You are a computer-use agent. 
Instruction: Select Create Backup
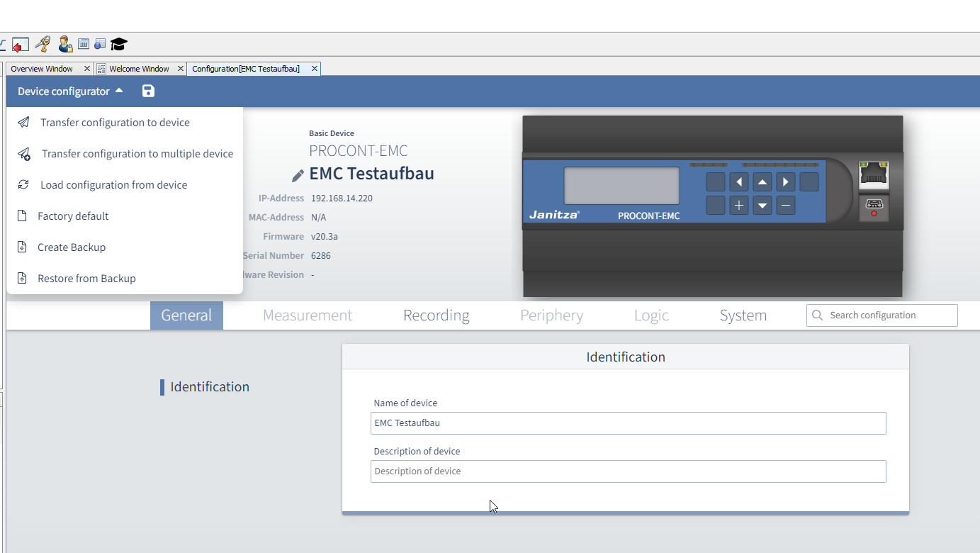72,247
